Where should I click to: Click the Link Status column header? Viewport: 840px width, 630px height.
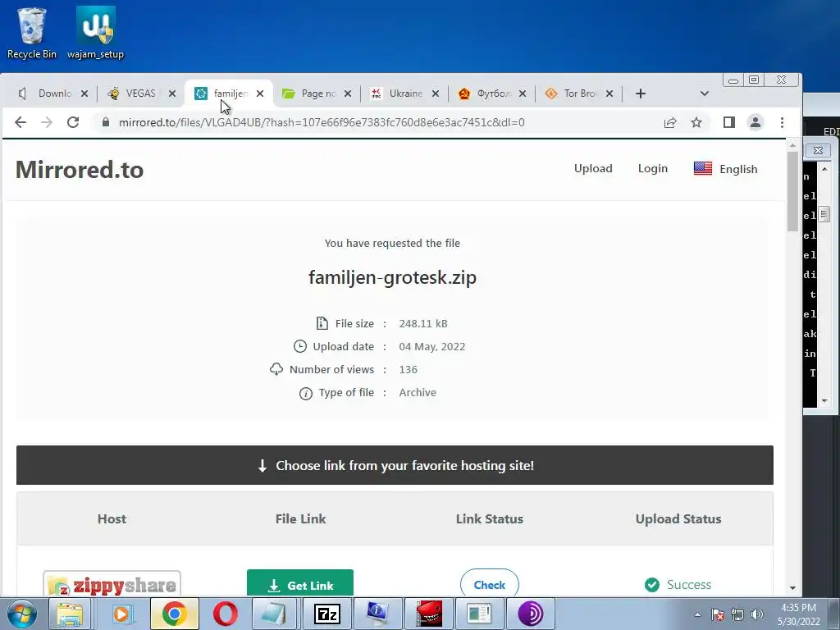pos(489,519)
